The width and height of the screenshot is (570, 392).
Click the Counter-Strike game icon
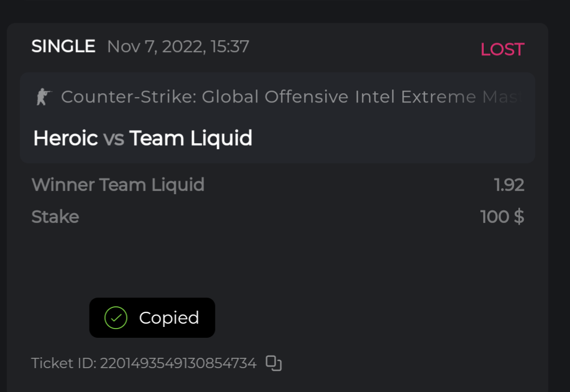pos(43,97)
